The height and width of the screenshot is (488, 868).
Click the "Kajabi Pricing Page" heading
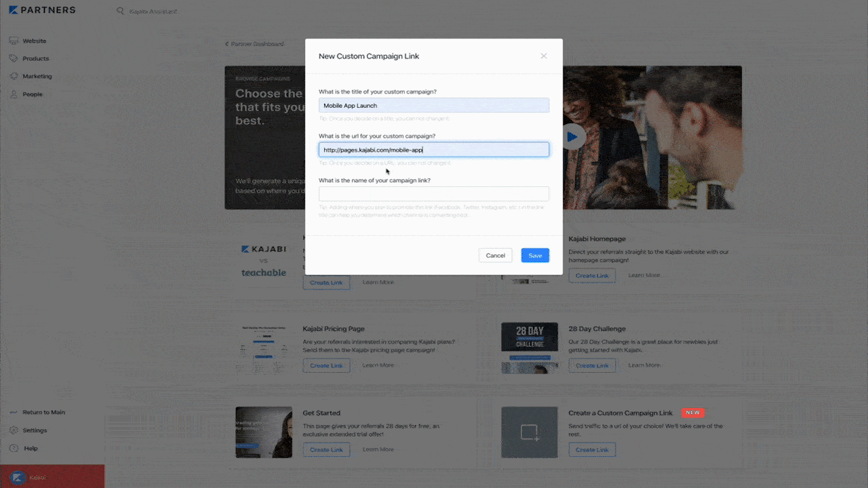[334, 329]
